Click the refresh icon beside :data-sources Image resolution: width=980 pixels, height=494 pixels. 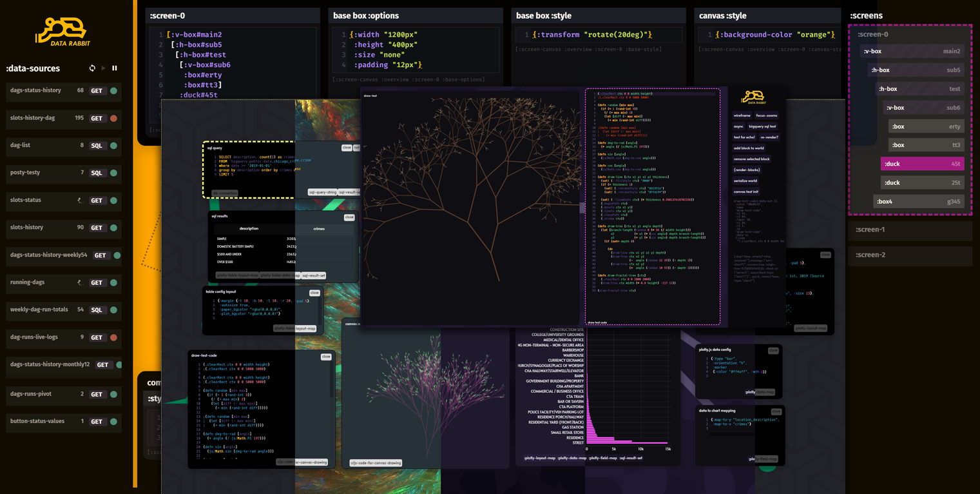click(x=92, y=68)
